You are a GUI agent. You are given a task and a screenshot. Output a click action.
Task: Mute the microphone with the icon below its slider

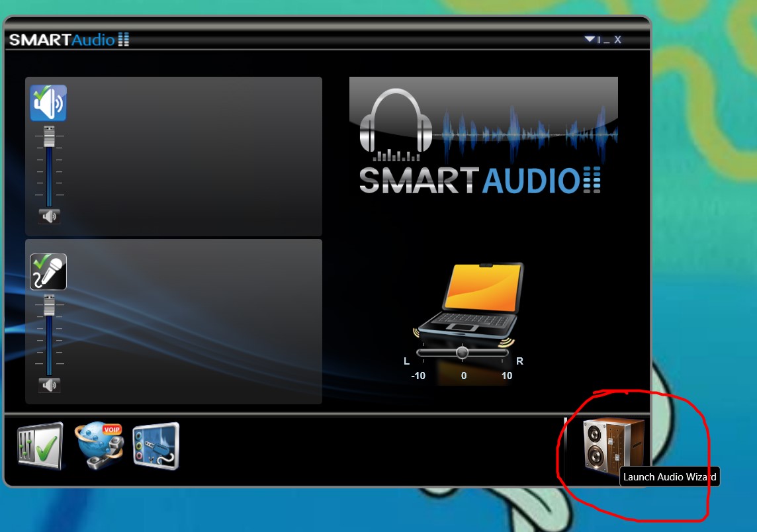(x=49, y=385)
